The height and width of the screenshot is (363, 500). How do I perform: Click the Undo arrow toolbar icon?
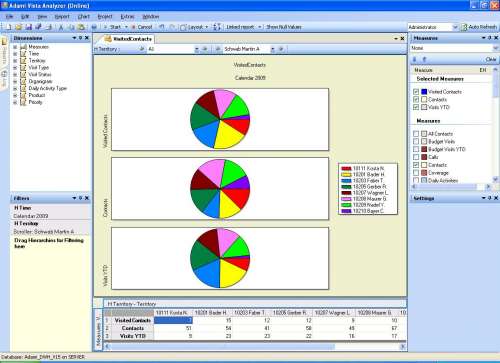pyautogui.click(x=162, y=27)
